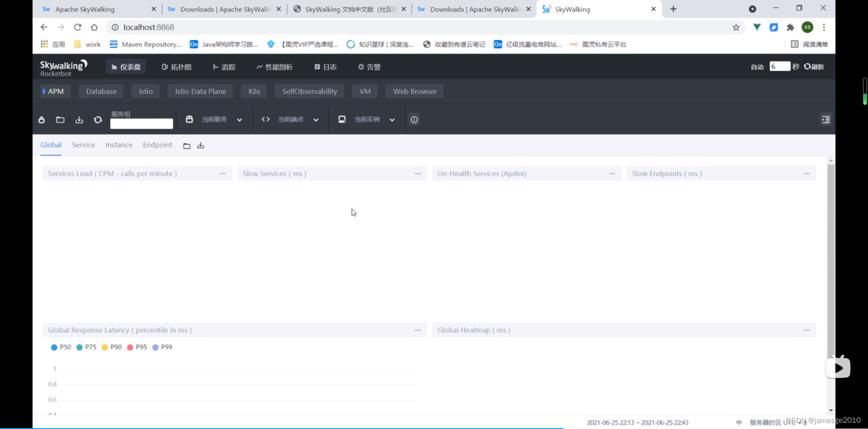Select the Global tab
This screenshot has height=429, width=868.
[x=51, y=145]
